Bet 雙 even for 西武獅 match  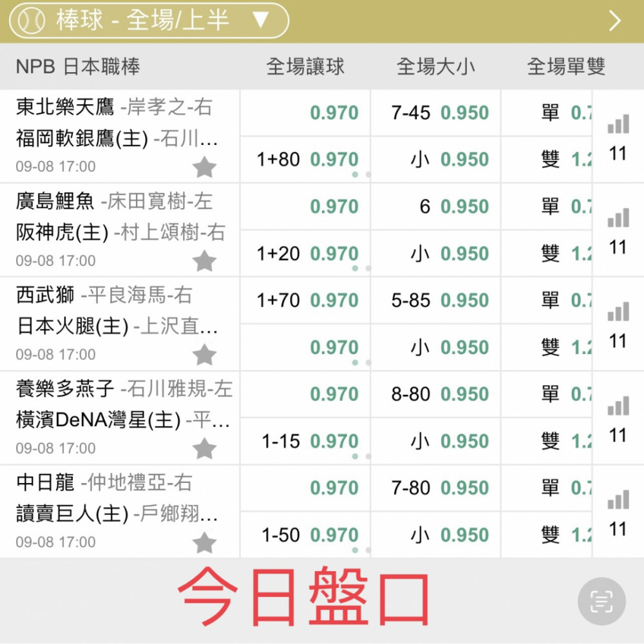click(547, 348)
